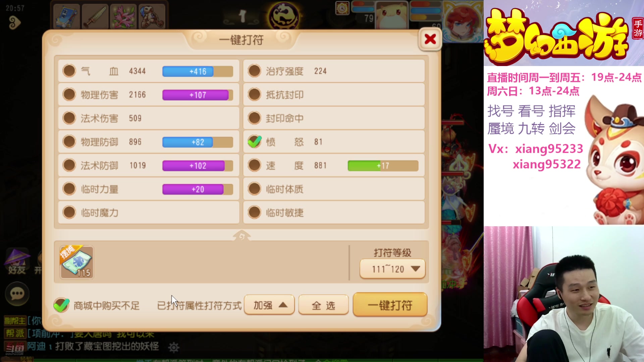The height and width of the screenshot is (362, 644).
Task: Toggle the 愤怒 attribute checkbox
Action: [255, 142]
